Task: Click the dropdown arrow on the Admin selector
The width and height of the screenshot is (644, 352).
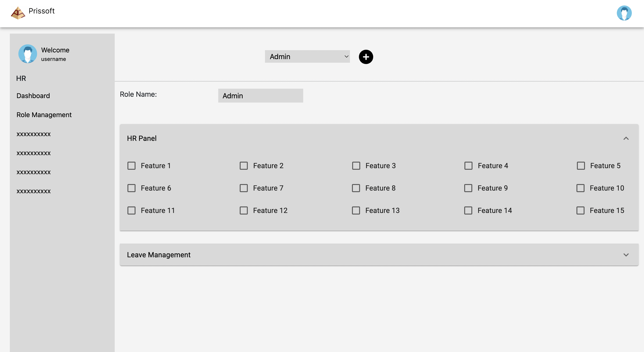Action: tap(346, 57)
